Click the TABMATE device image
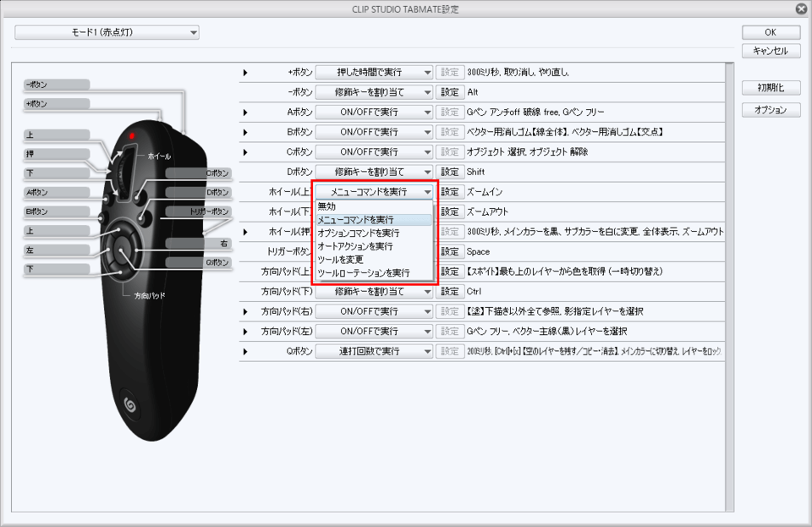Viewport: 812px width, 527px height. point(153,279)
